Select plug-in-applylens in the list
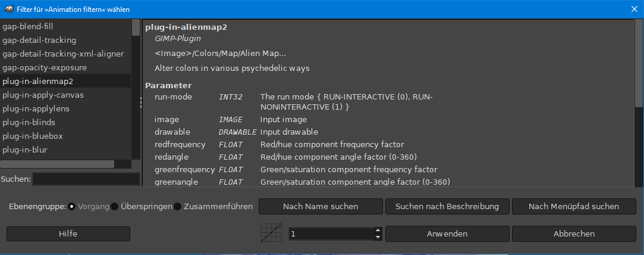The width and height of the screenshot is (644, 255). (x=66, y=108)
